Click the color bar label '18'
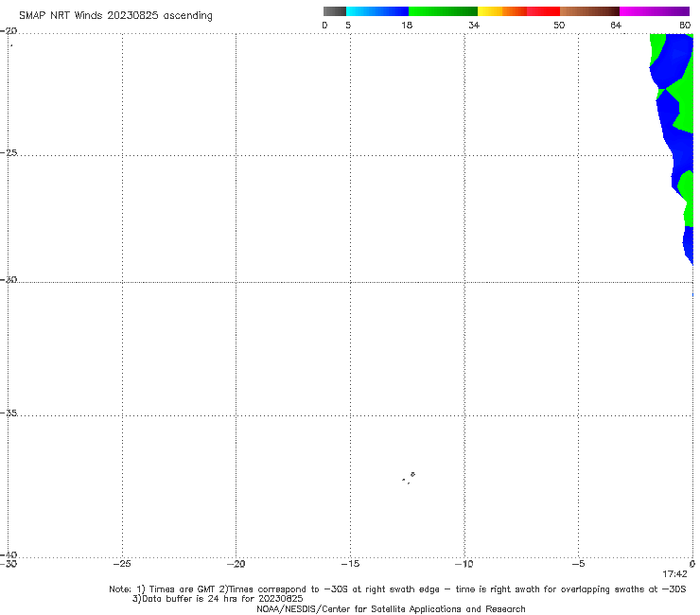 point(407,25)
